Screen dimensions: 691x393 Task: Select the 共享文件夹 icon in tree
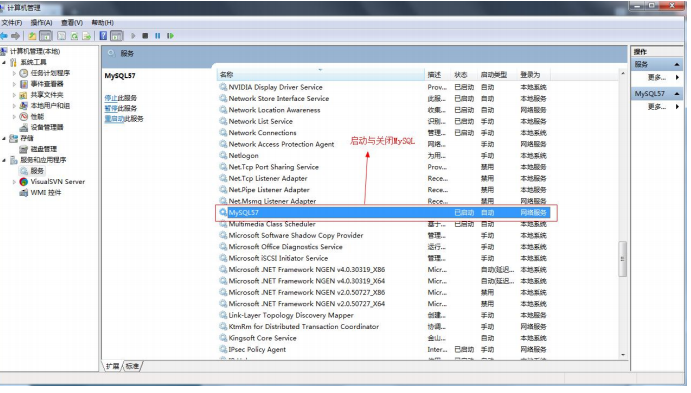coord(24,95)
